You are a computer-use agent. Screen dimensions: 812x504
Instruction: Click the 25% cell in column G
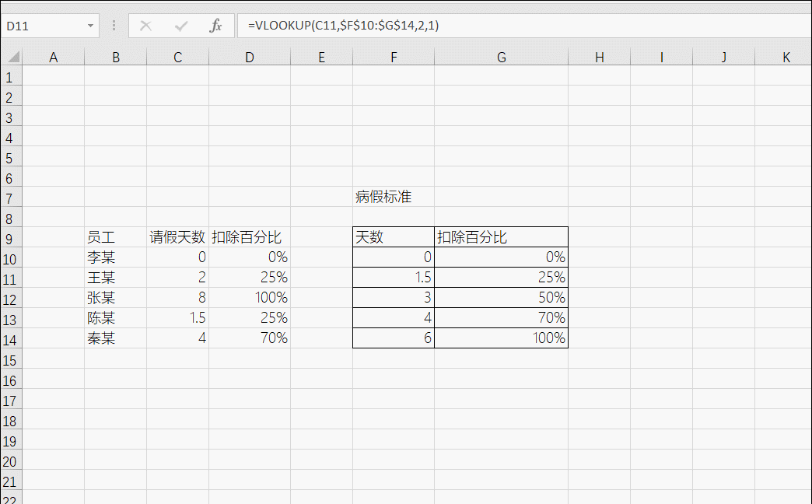[x=502, y=278]
